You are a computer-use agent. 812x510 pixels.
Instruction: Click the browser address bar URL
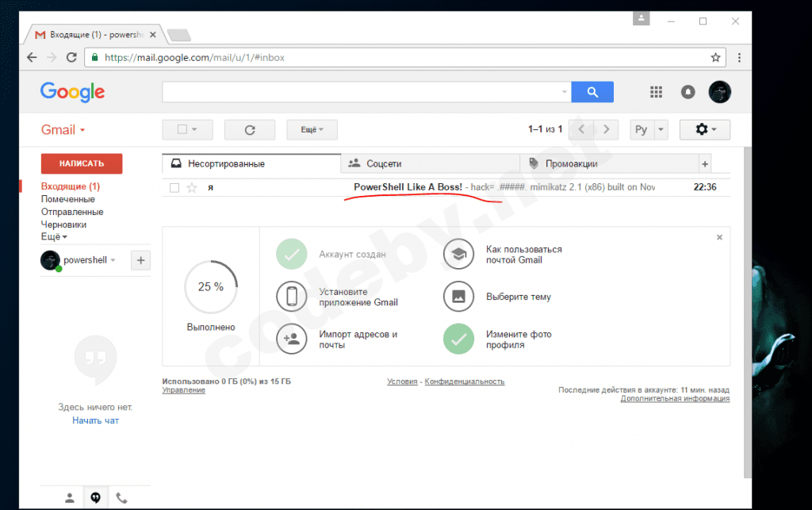tap(195, 57)
